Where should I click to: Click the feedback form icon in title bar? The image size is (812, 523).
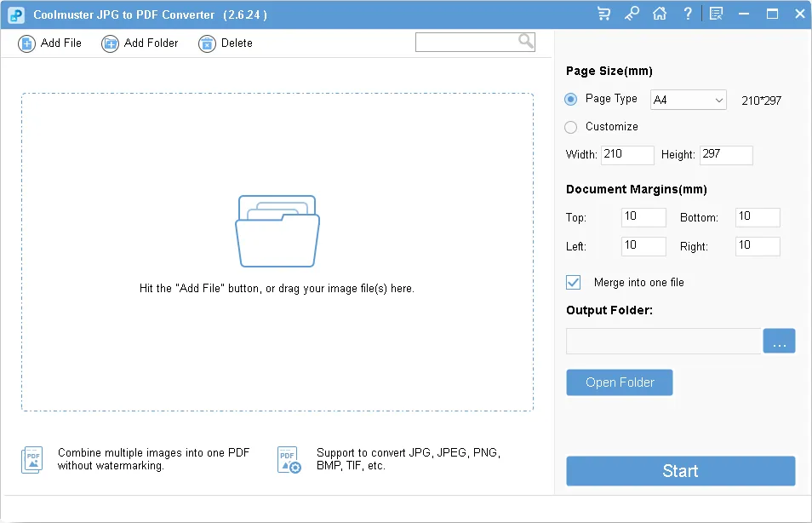tap(716, 14)
